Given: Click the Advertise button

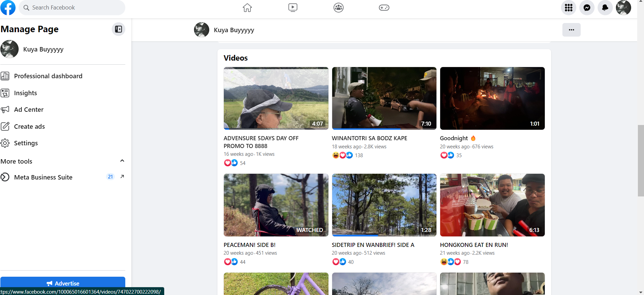Looking at the screenshot, I should 63,283.
